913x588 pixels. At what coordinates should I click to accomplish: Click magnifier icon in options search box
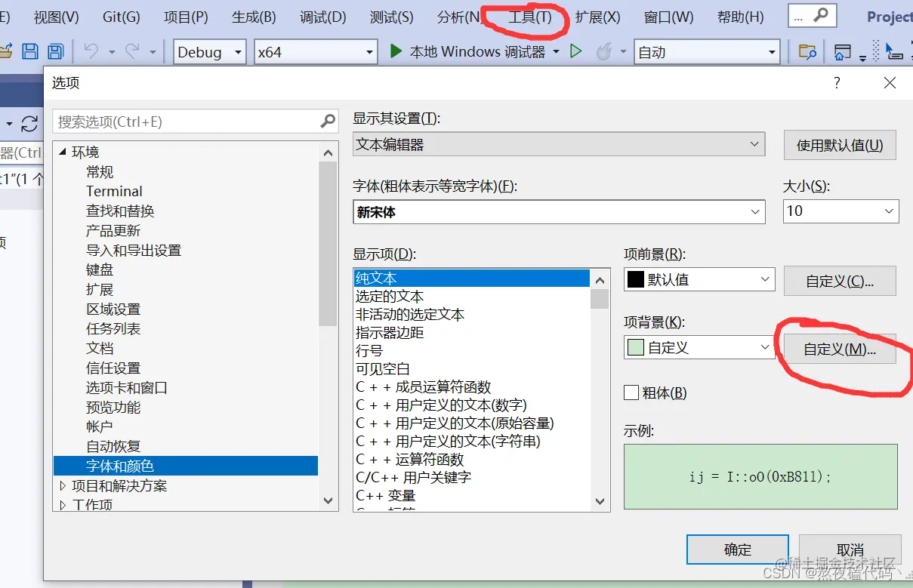pos(328,121)
